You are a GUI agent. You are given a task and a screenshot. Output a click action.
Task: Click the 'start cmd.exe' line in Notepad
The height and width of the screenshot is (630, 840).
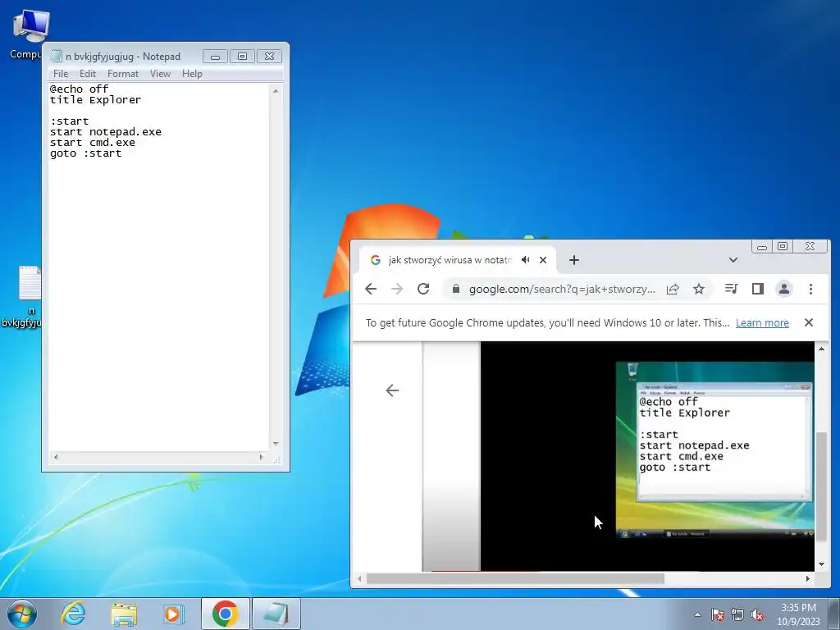[93, 143]
